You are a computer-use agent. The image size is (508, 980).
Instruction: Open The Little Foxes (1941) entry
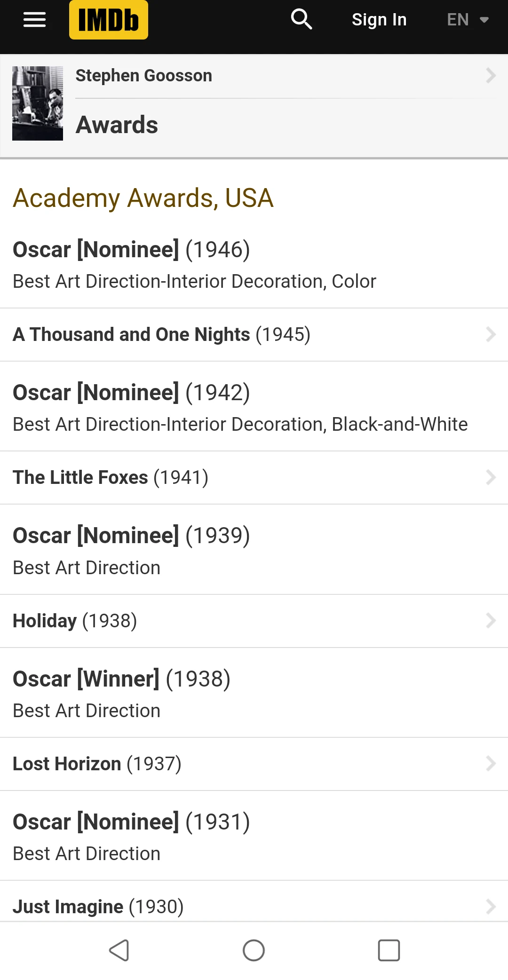pyautogui.click(x=111, y=478)
